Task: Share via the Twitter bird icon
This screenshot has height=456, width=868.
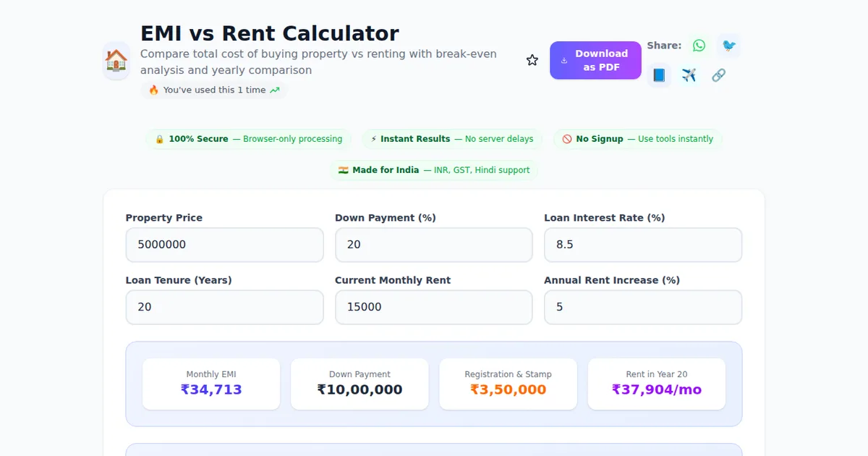Action: tap(729, 46)
